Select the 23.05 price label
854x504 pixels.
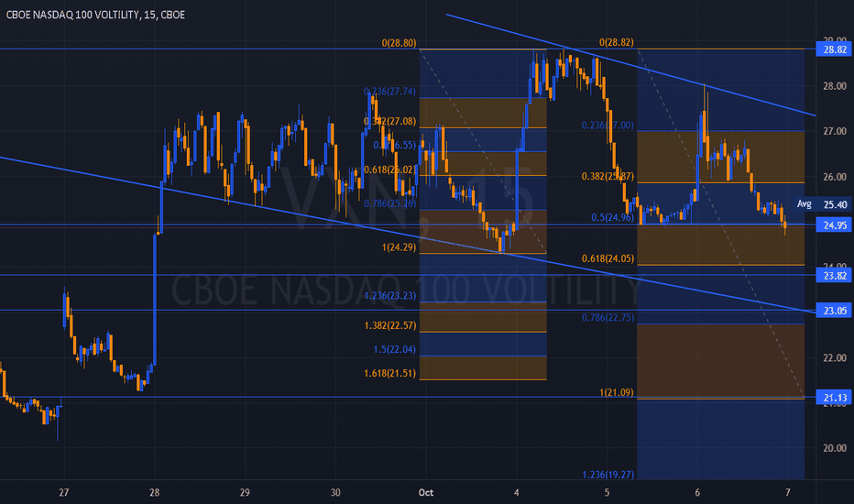tap(835, 311)
